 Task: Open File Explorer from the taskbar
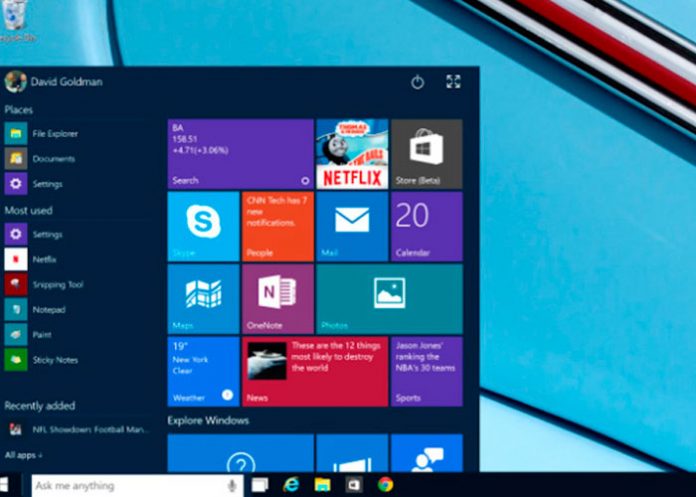322,485
